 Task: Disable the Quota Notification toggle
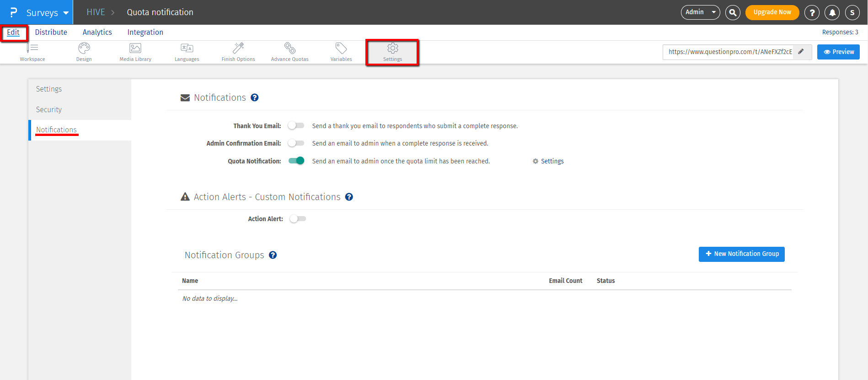(296, 161)
